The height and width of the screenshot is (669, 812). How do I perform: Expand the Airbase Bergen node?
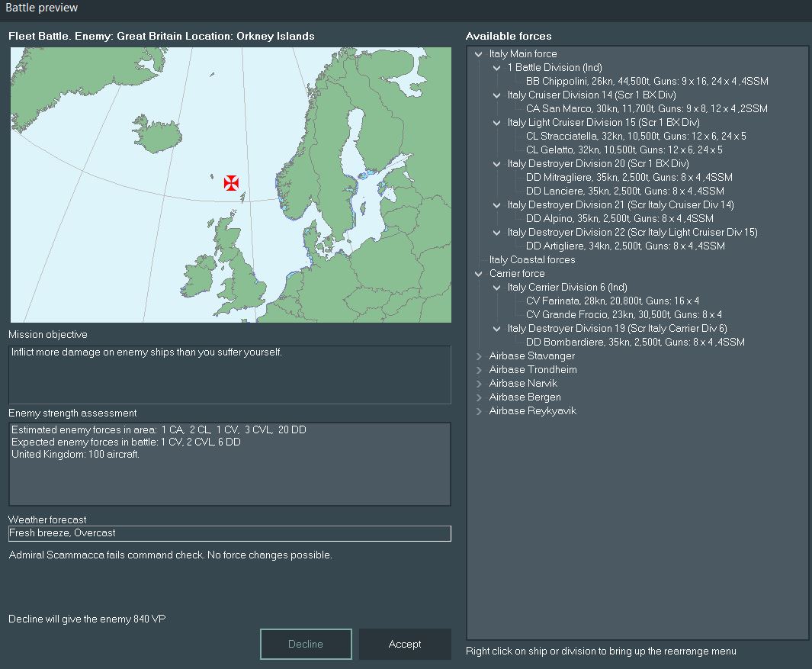[x=479, y=397]
